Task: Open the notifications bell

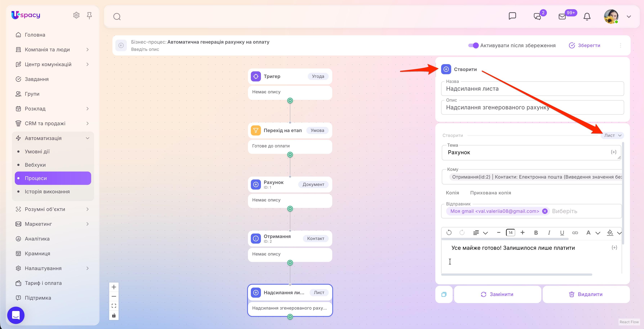Action: (587, 17)
